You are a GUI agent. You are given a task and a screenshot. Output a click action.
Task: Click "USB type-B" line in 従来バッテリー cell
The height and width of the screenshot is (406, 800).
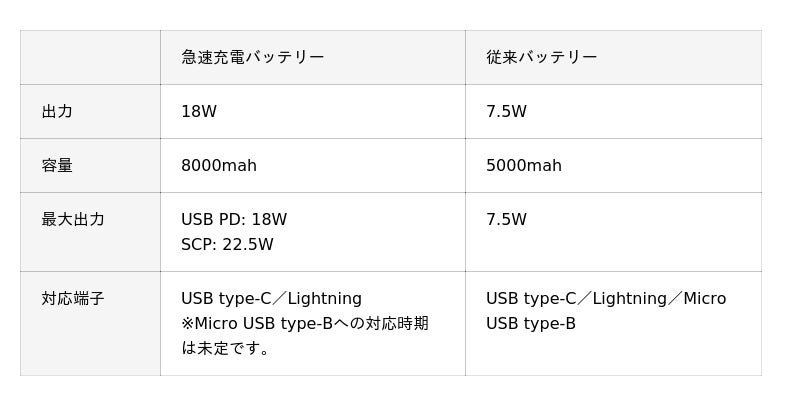[x=531, y=323]
